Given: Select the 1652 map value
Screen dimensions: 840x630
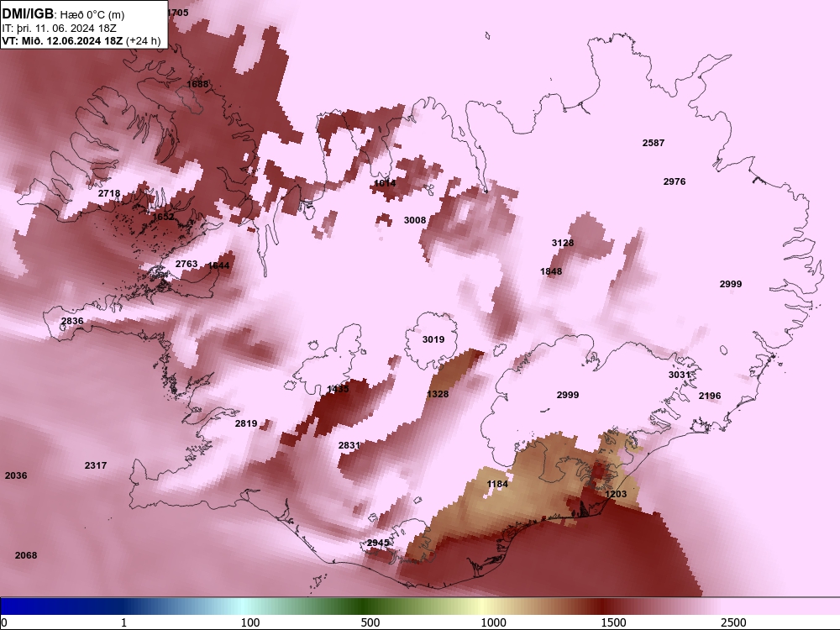Looking at the screenshot, I should coord(164,217).
